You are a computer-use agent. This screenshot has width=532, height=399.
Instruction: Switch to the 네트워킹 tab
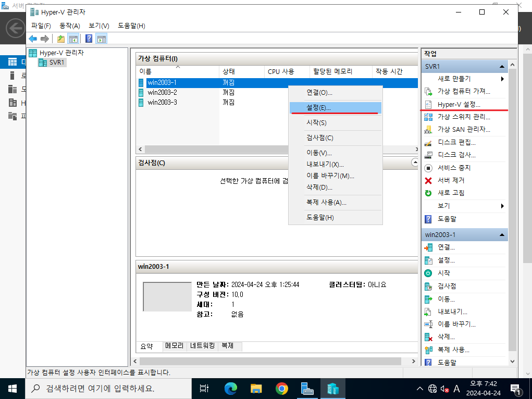coord(203,346)
